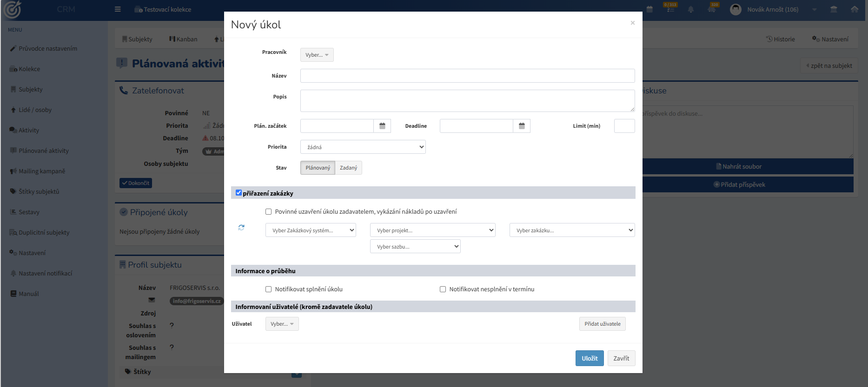
Task: Close the Nový úkol dialog with X
Action: (x=632, y=23)
